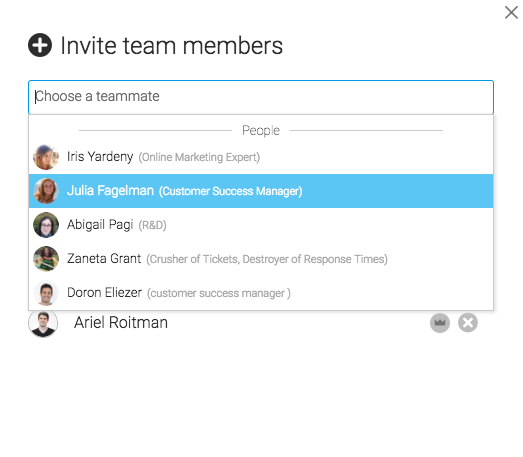
Task: Pick Zaneta Grant from the people list
Action: pos(261,259)
